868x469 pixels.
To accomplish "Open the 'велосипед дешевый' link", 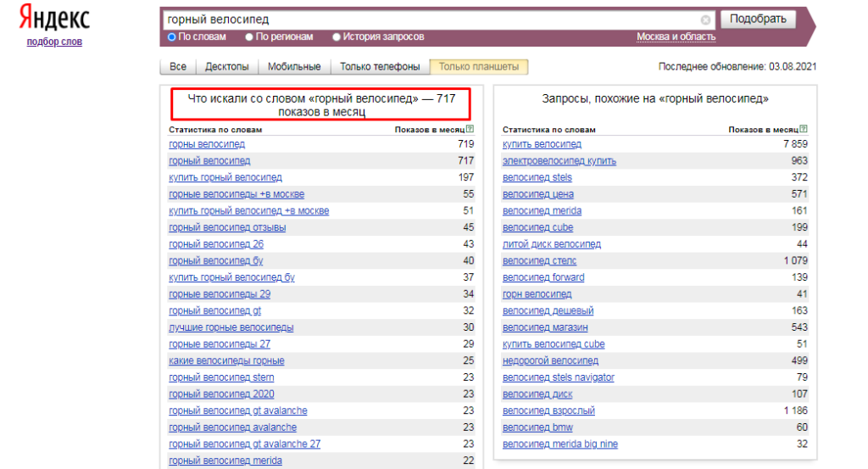I will click(548, 310).
